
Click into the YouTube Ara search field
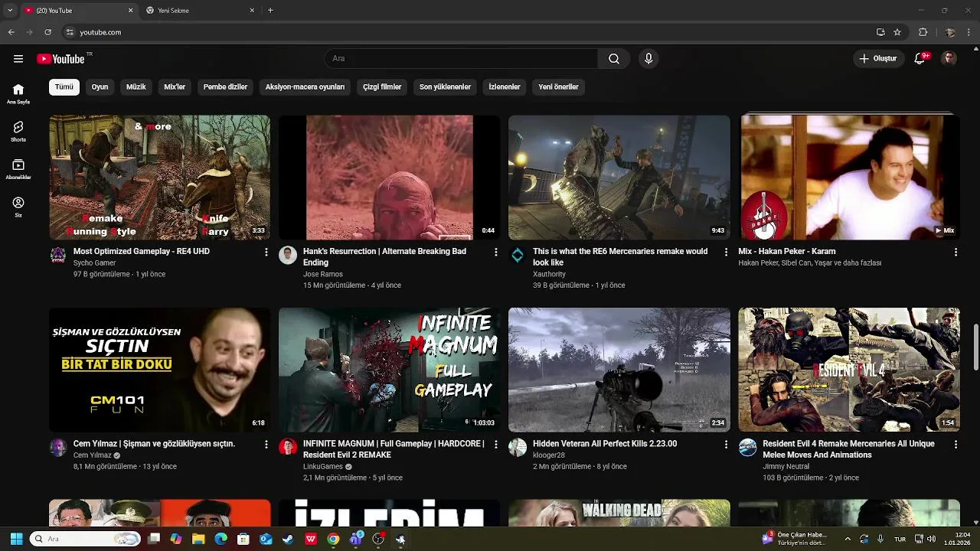coord(461,59)
